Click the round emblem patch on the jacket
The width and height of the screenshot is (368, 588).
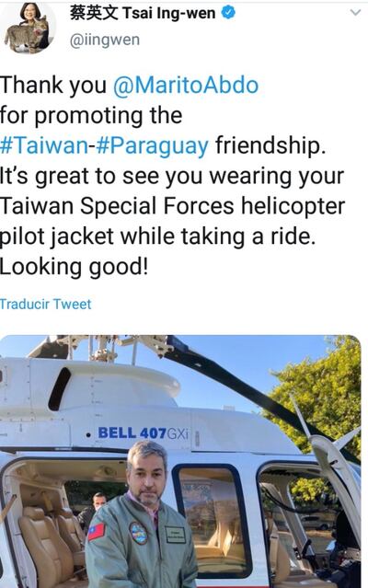tap(138, 533)
